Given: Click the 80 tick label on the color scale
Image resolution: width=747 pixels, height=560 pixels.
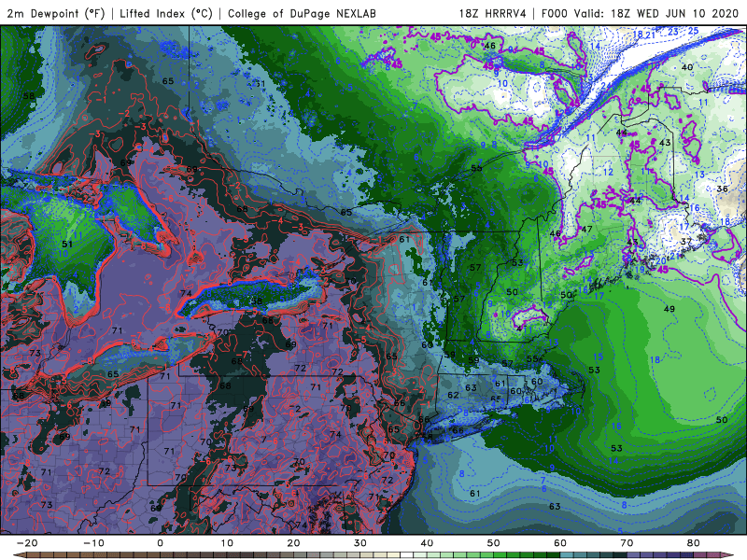Looking at the screenshot, I should [x=694, y=543].
